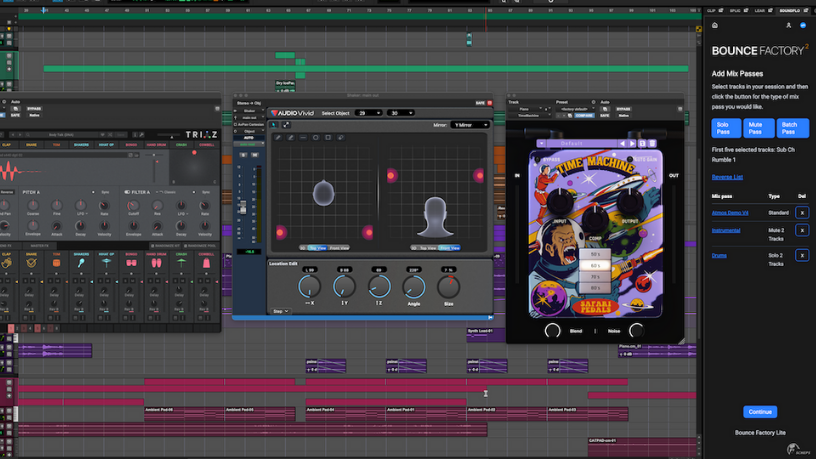Switch to the Snare tab in Triaz

tap(31, 145)
